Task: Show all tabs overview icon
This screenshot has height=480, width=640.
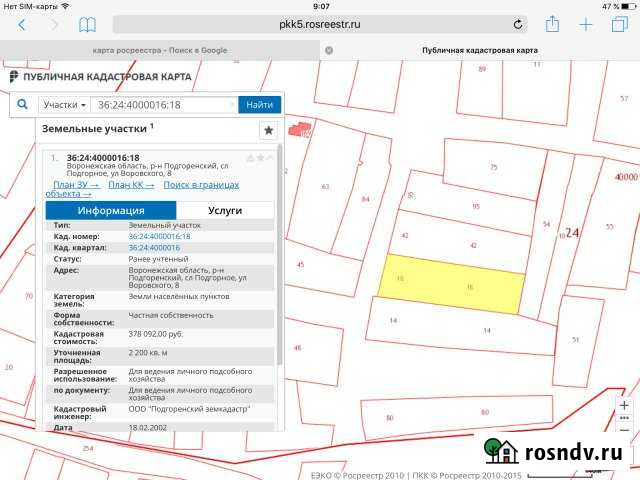Action: coord(620,24)
